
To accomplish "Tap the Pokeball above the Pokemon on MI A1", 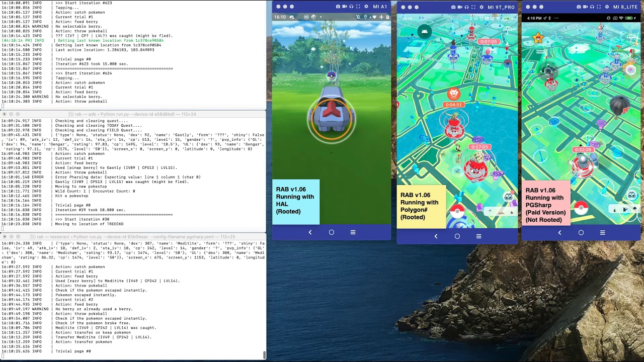I will pyautogui.click(x=331, y=76).
